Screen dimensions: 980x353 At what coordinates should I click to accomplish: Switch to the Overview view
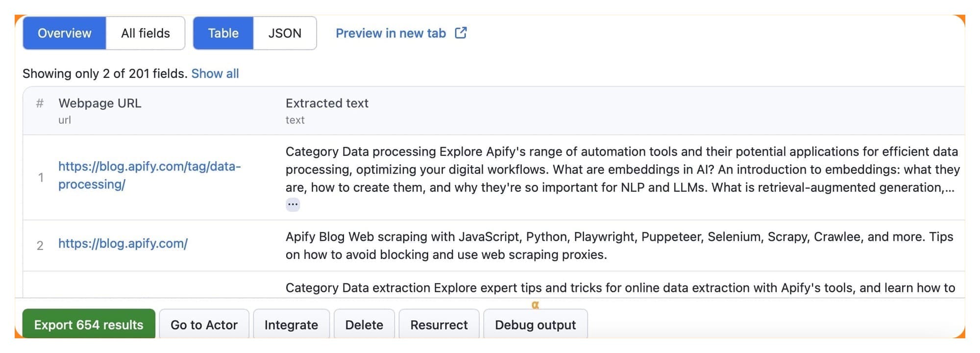(x=64, y=33)
